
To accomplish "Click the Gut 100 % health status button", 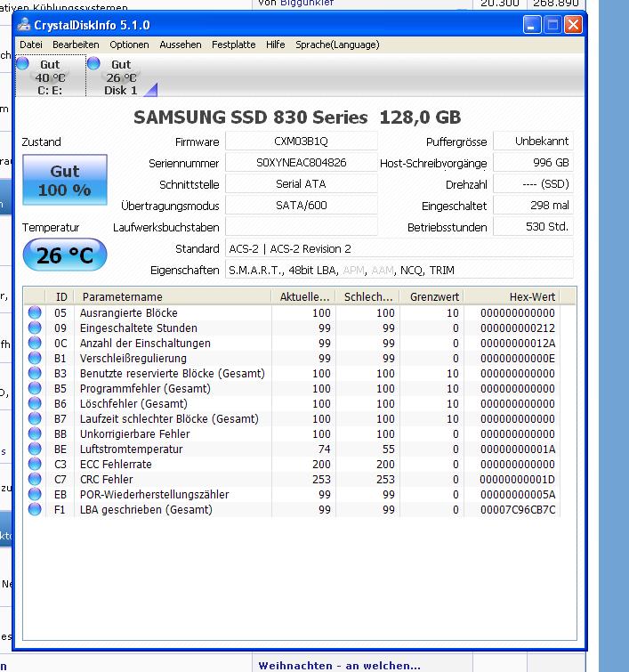I will pyautogui.click(x=65, y=180).
